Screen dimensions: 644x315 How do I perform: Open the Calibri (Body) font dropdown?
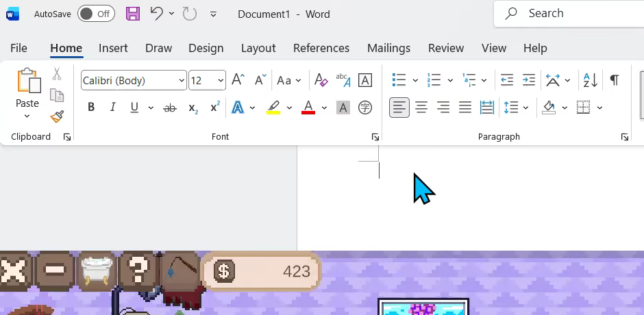point(182,81)
